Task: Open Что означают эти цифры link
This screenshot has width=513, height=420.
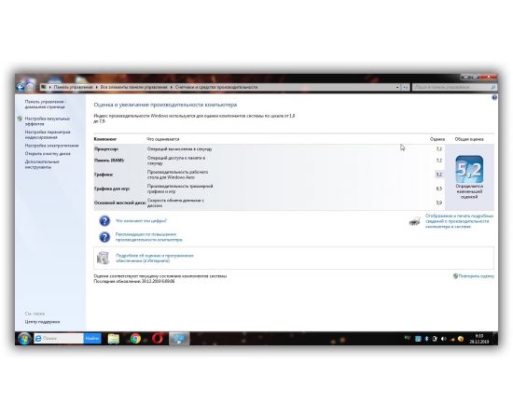Action: click(x=141, y=221)
